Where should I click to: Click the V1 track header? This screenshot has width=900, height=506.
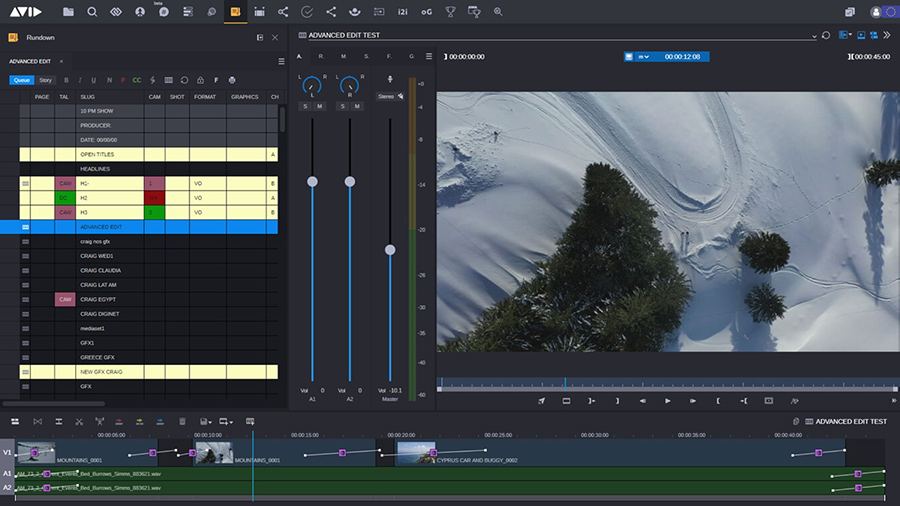point(7,452)
